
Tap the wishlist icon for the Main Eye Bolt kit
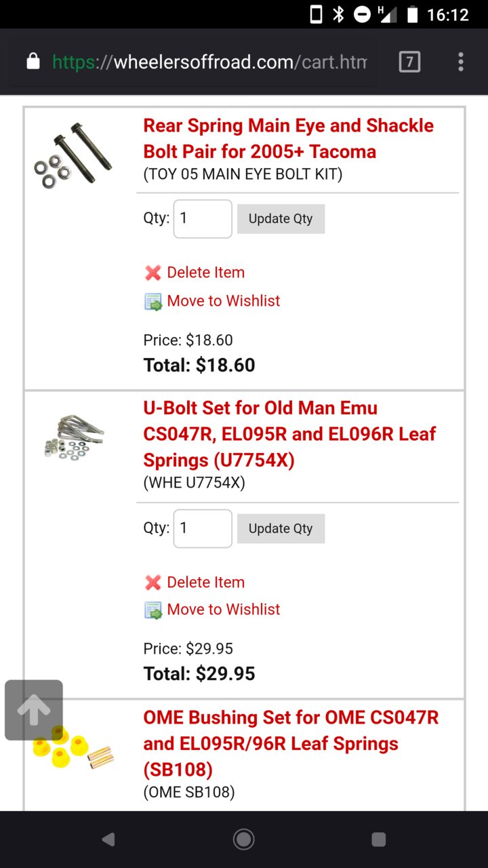(x=153, y=301)
